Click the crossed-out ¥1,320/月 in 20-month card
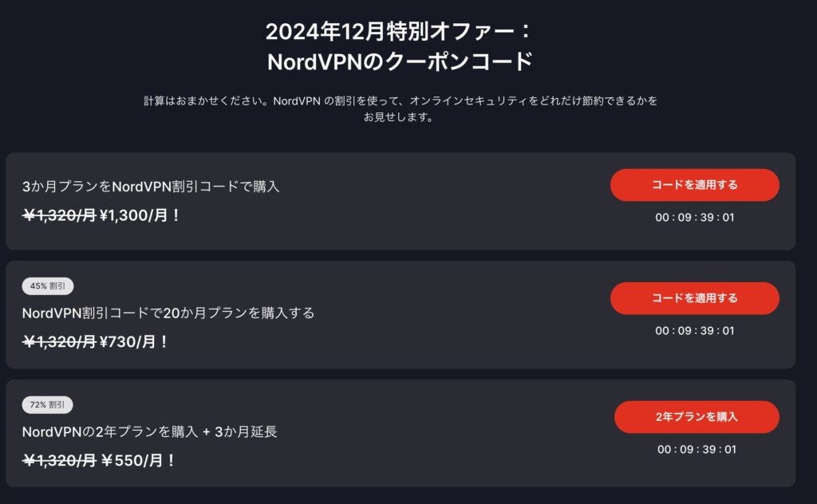817x504 pixels. [x=58, y=341]
